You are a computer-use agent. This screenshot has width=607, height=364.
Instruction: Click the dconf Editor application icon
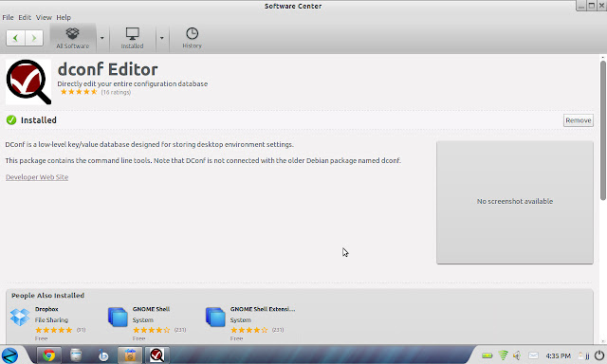(28, 82)
